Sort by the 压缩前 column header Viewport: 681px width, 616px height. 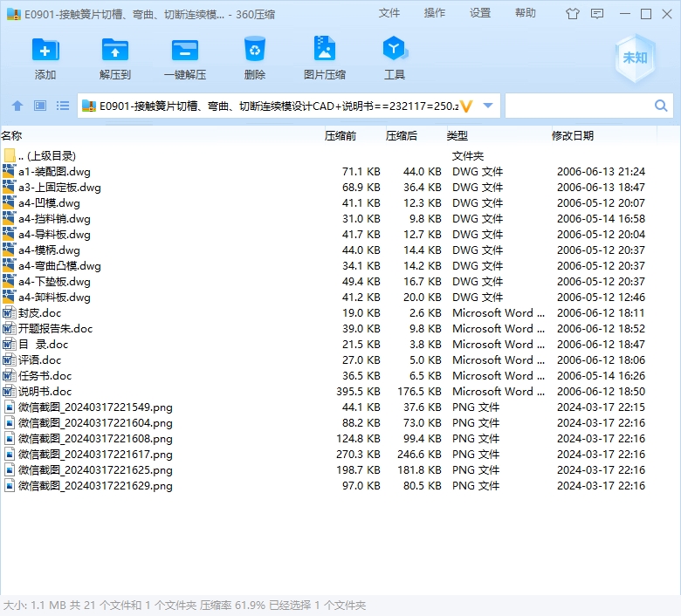[x=340, y=136]
